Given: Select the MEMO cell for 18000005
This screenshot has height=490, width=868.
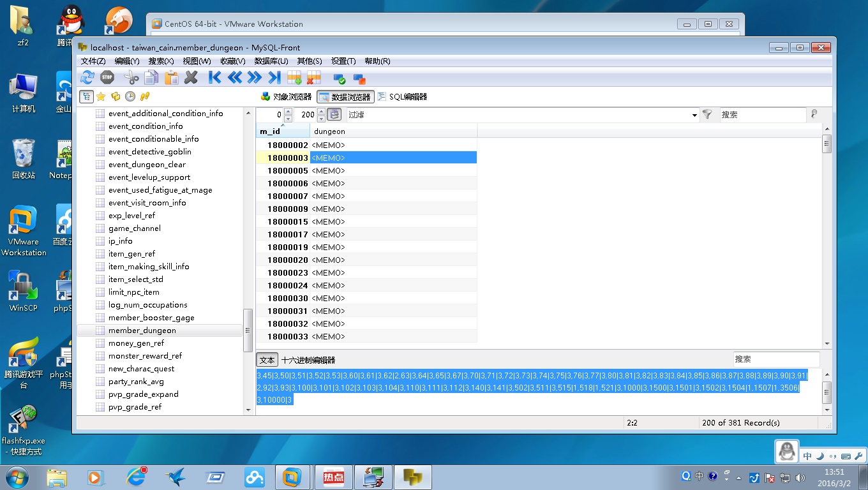Looking at the screenshot, I should pyautogui.click(x=393, y=170).
